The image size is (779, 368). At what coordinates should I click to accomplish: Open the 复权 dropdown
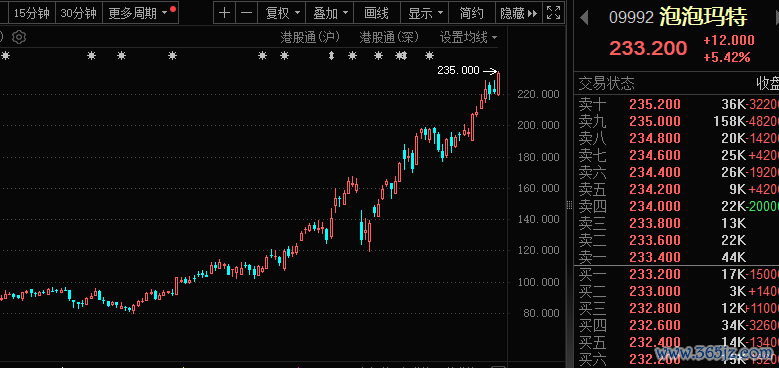[x=283, y=13]
